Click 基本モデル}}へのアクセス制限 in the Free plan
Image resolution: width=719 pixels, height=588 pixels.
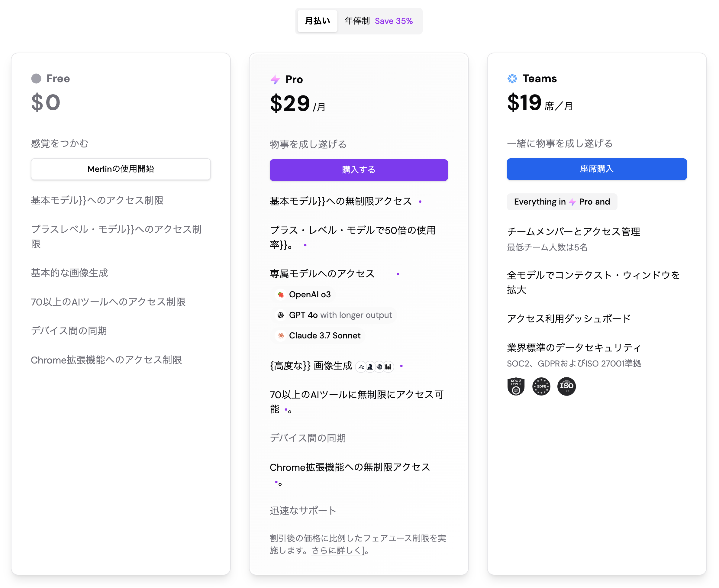click(98, 201)
